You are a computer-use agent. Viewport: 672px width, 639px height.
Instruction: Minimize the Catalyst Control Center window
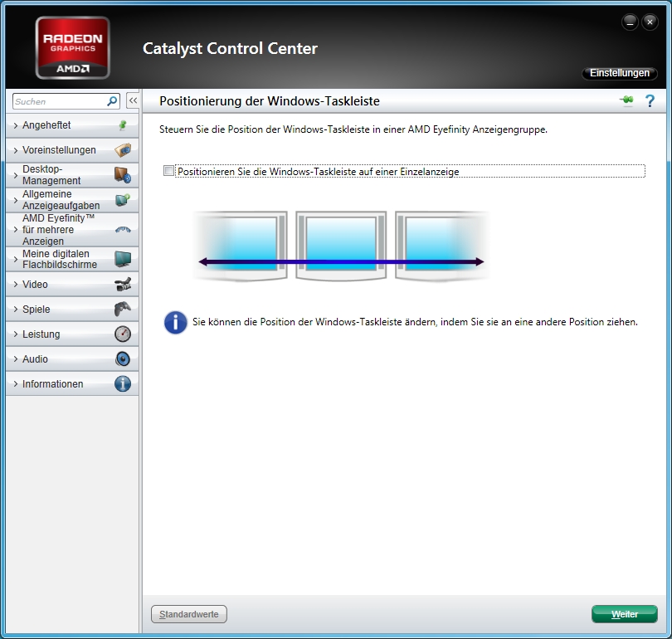pyautogui.click(x=630, y=22)
